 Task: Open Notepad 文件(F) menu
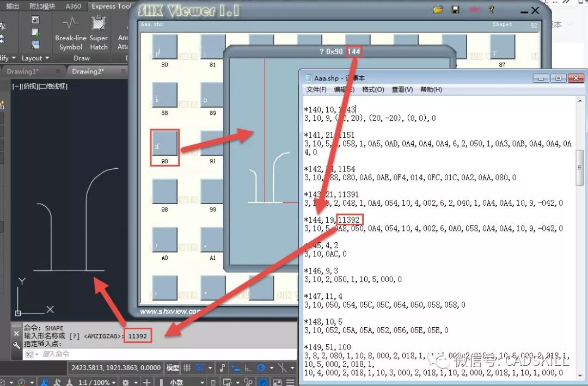click(x=316, y=90)
